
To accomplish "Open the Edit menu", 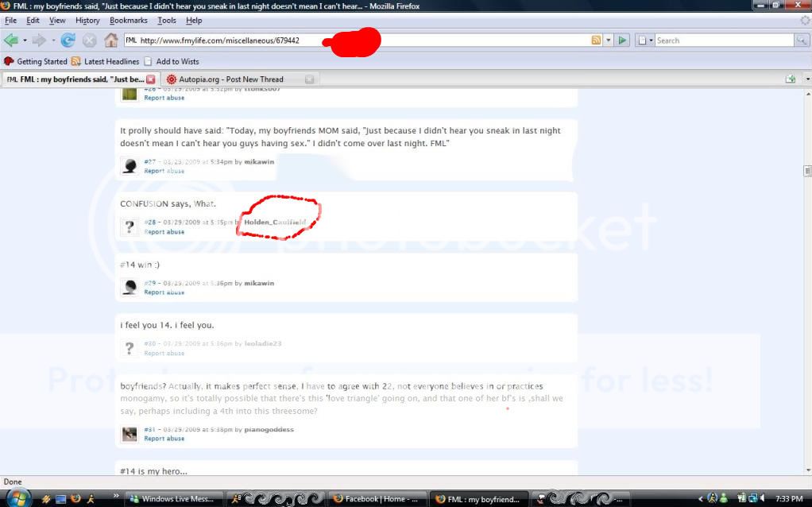I will click(x=33, y=20).
